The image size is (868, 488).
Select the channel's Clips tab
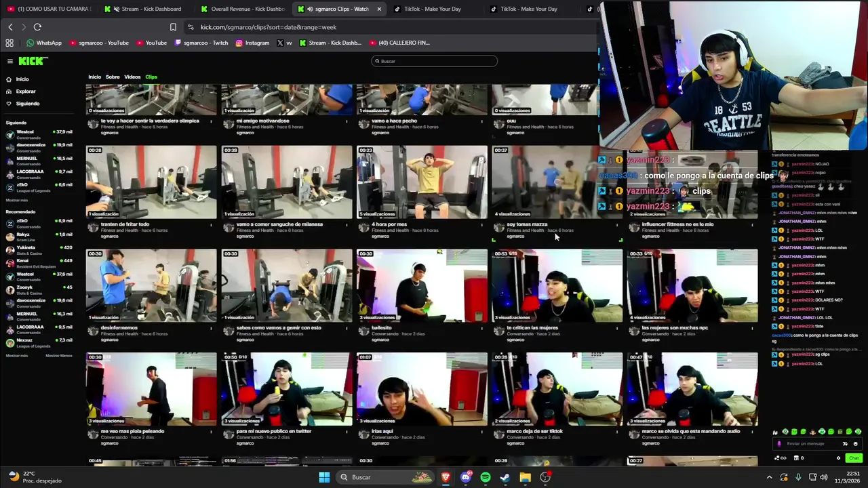(x=151, y=77)
